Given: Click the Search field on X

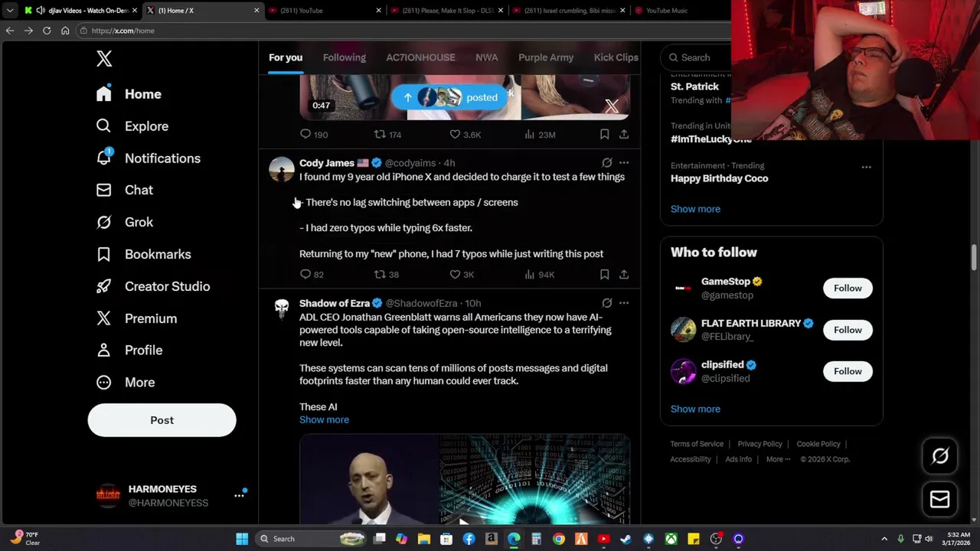Looking at the screenshot, I should coord(697,57).
